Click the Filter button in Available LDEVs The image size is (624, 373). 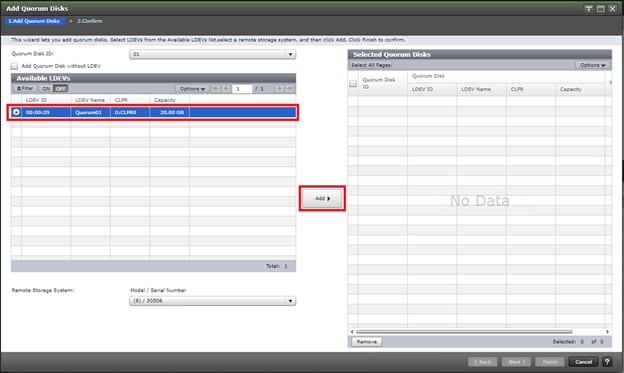coord(25,88)
